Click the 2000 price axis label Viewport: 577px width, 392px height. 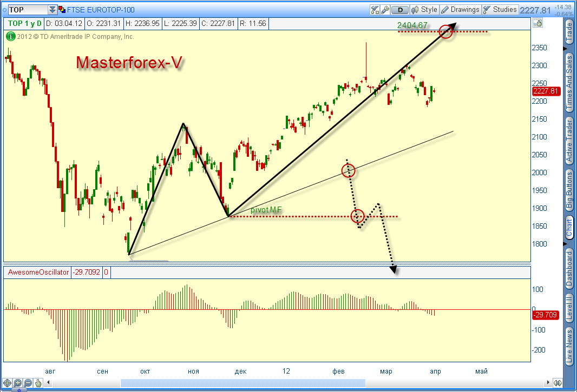click(x=539, y=172)
